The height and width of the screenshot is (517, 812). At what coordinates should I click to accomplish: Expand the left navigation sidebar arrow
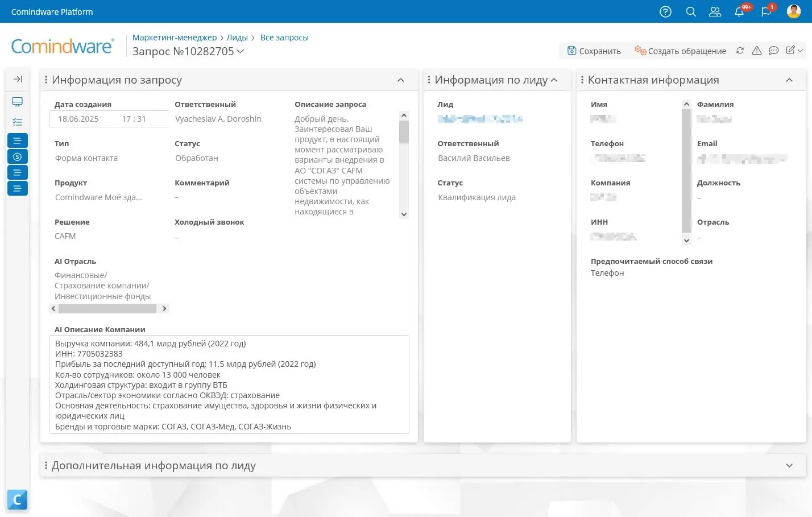(17, 79)
